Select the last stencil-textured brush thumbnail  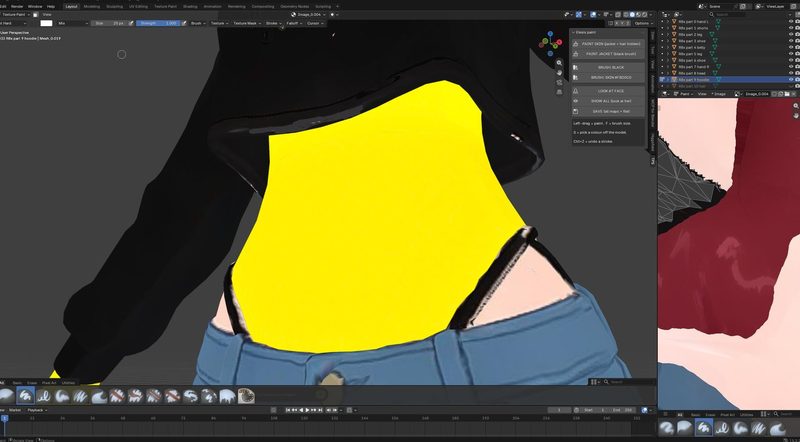pyautogui.click(x=246, y=396)
